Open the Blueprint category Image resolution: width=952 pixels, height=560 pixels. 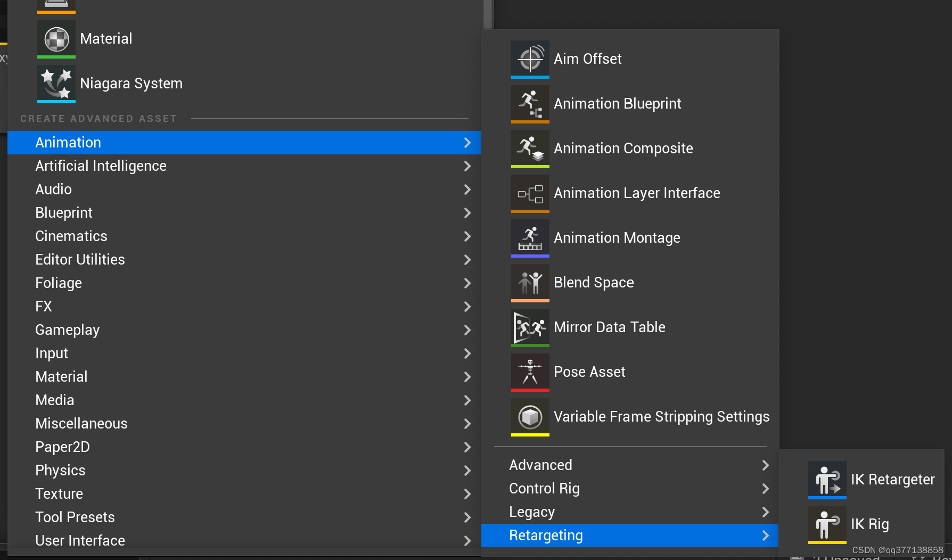click(x=245, y=213)
